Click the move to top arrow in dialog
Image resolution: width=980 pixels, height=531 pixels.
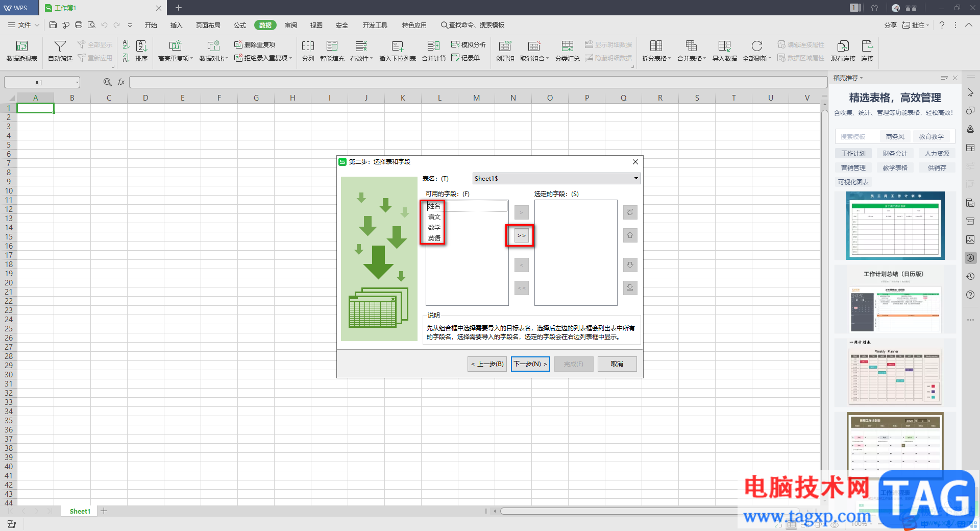pyautogui.click(x=630, y=212)
